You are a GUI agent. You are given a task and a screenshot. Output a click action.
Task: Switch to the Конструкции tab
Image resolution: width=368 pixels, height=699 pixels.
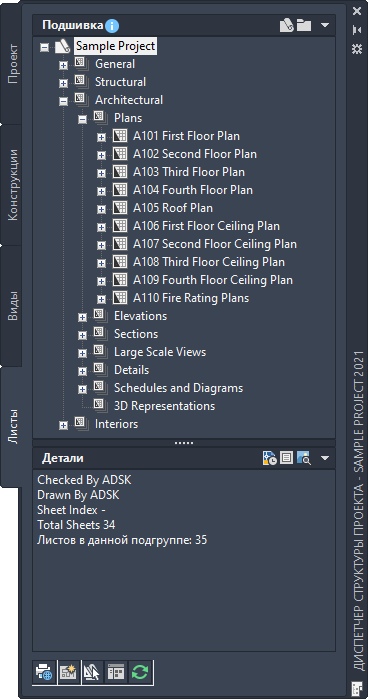tap(12, 185)
